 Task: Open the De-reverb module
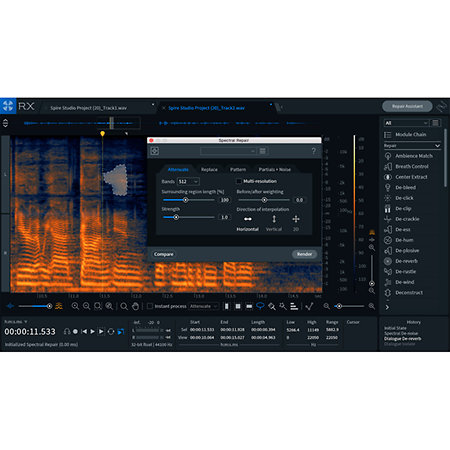coord(401,261)
